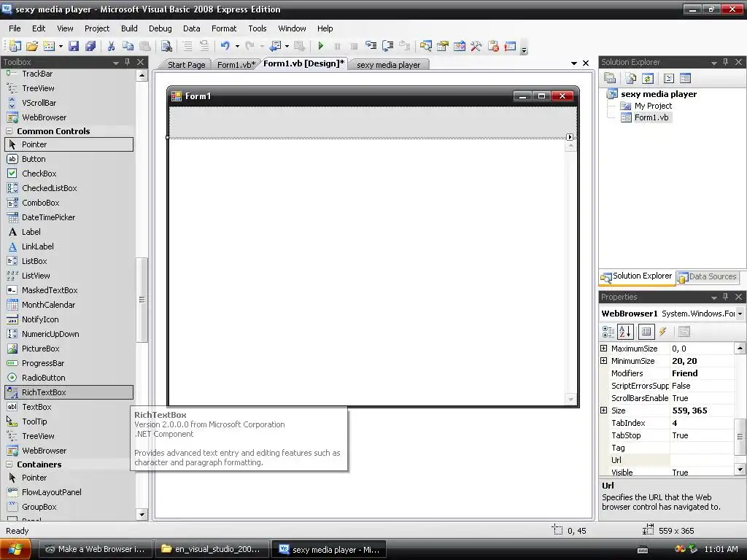Switch to the Start Page tab
This screenshot has width=747, height=560.
186,65
